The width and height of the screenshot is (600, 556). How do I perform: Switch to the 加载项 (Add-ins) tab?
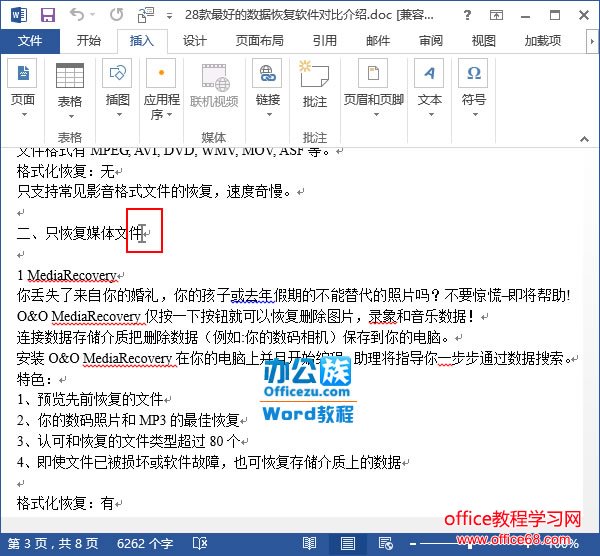click(x=543, y=41)
